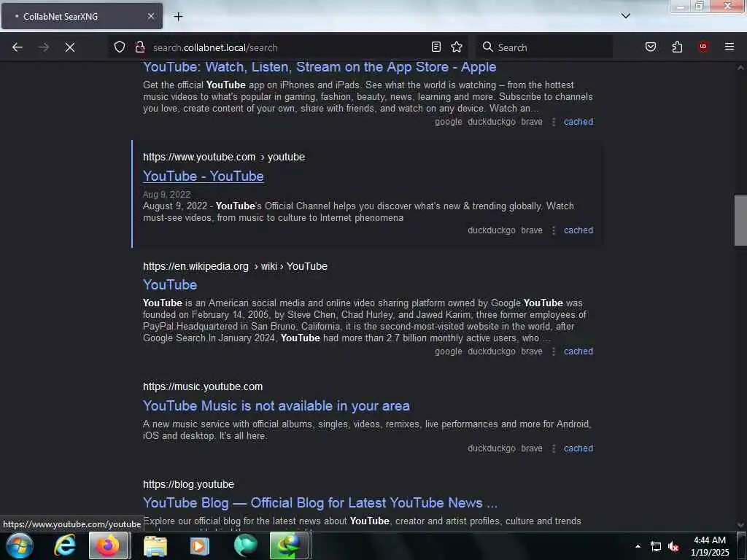747x560 pixels.
Task: Click the scrollbar down arrow
Action: (x=740, y=525)
